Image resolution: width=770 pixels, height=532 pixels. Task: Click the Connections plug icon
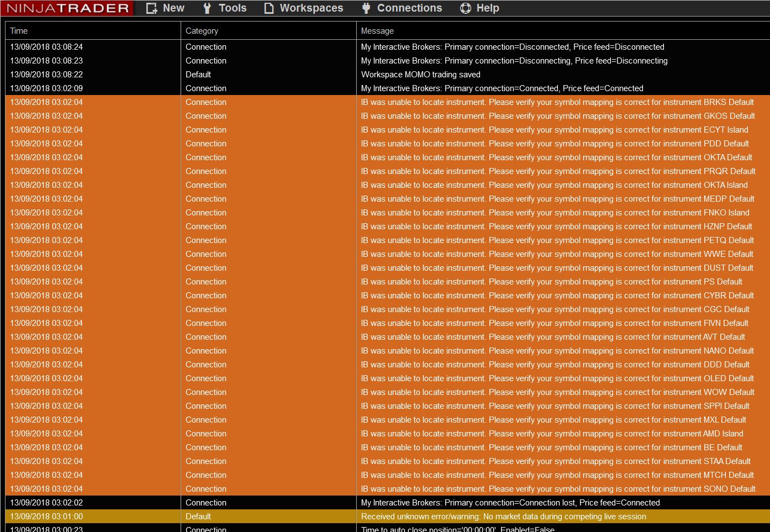click(x=366, y=8)
